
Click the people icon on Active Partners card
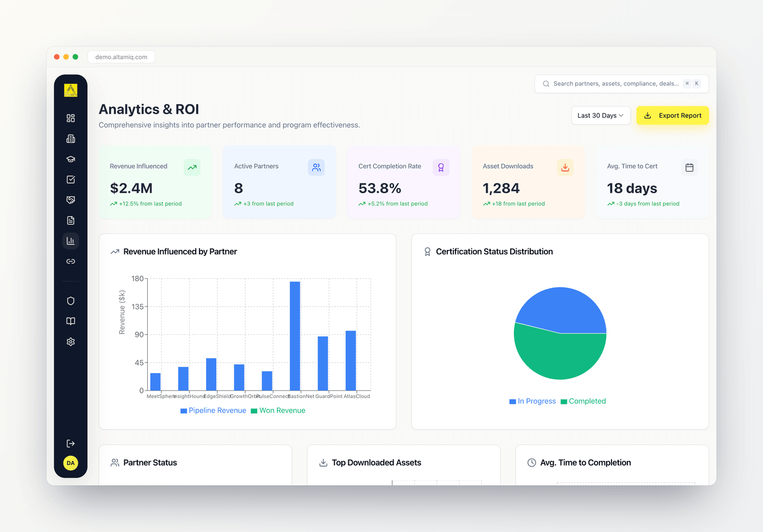(x=316, y=168)
